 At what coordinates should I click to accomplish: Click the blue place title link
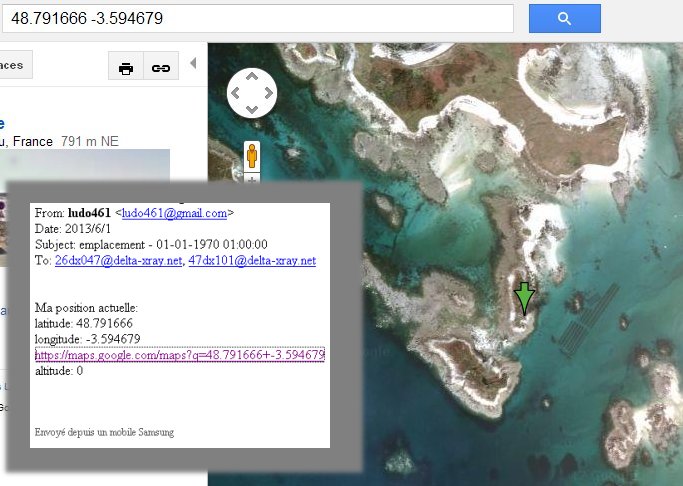[3, 123]
